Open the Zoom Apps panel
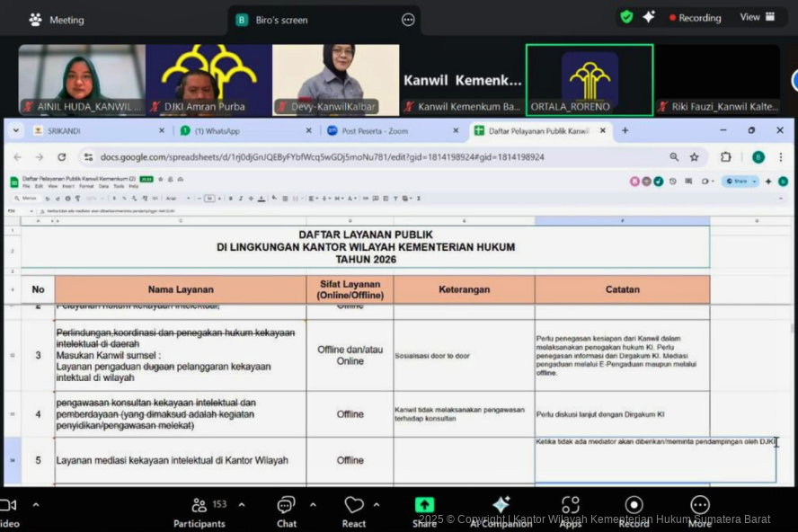Viewport: 798px width, 532px height. tap(571, 505)
